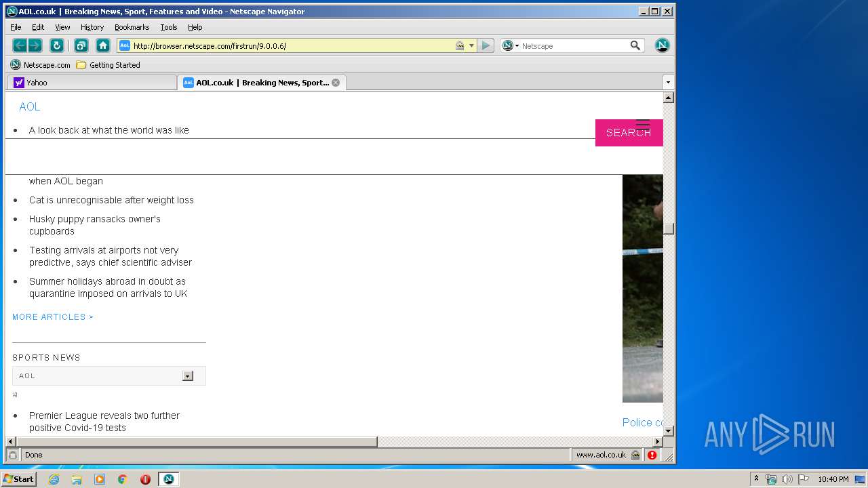Open 'Husky puppy ransacks owner's cupboards' article

(x=95, y=225)
